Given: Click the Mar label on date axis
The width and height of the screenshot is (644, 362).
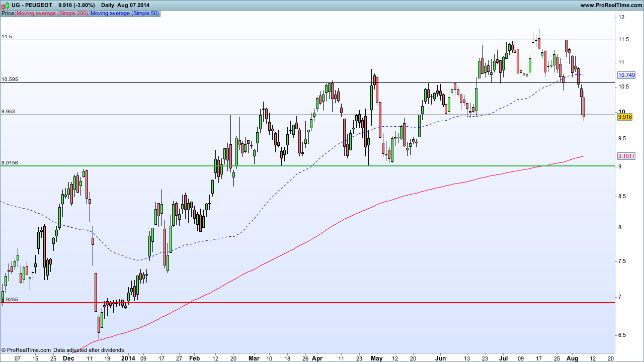Looking at the screenshot, I should tap(254, 358).
